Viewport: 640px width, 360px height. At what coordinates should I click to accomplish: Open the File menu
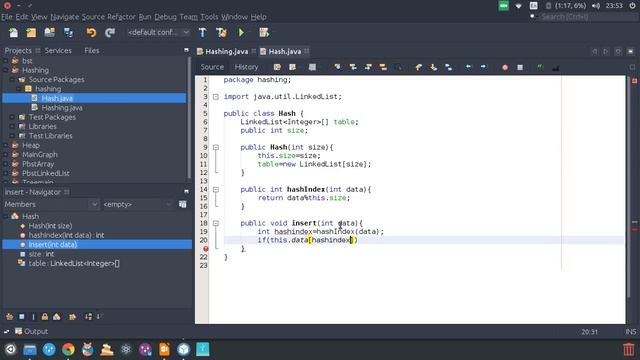point(7,17)
